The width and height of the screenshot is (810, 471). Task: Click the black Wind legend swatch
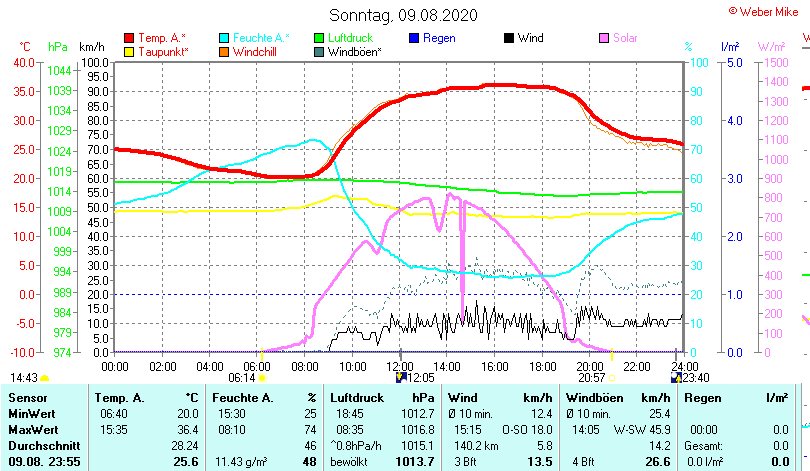tap(509, 38)
